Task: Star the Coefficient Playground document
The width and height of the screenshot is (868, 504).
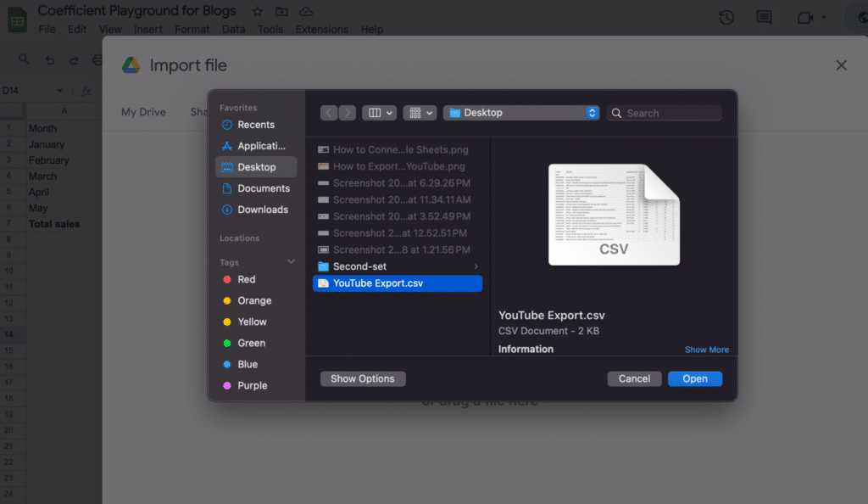Action: (x=257, y=11)
